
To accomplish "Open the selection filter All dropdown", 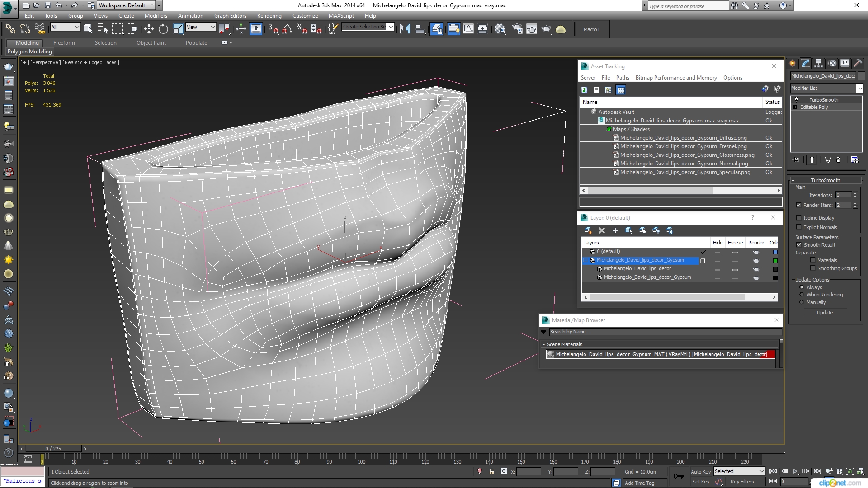I will (x=65, y=27).
